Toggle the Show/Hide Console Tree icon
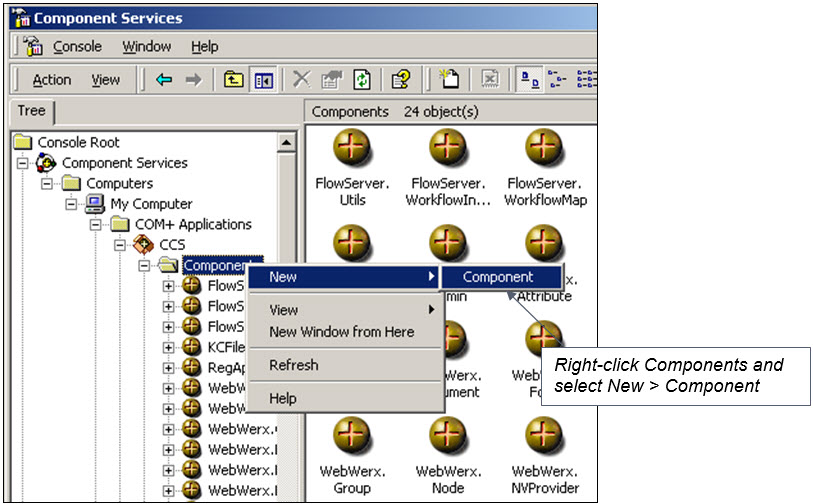Viewport: 813px width, 504px height. coord(264,80)
